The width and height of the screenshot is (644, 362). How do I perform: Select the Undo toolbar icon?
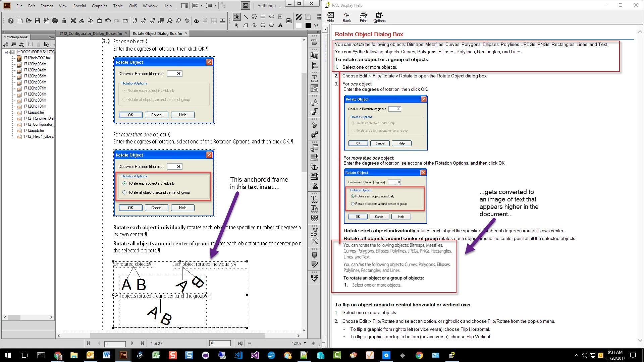click(108, 21)
